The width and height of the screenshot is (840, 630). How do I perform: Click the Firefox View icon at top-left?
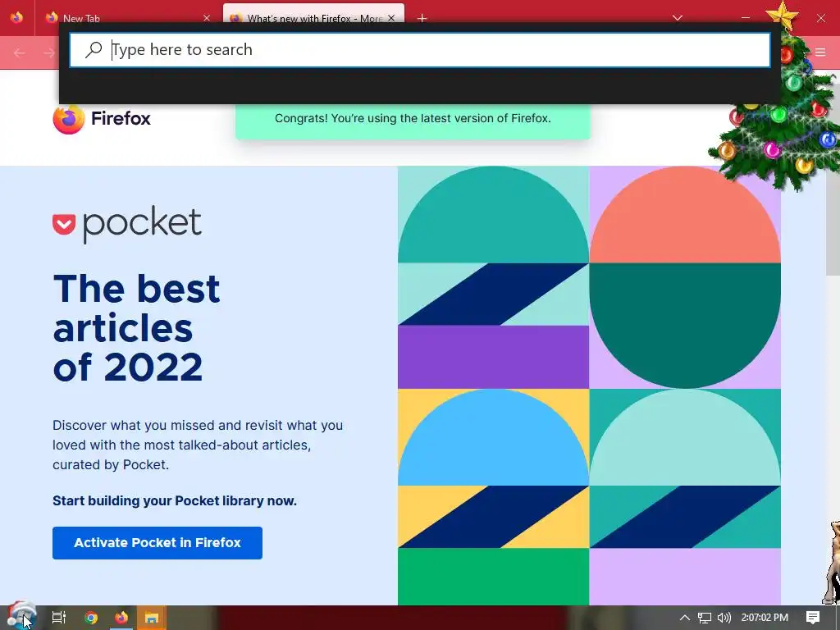16,18
